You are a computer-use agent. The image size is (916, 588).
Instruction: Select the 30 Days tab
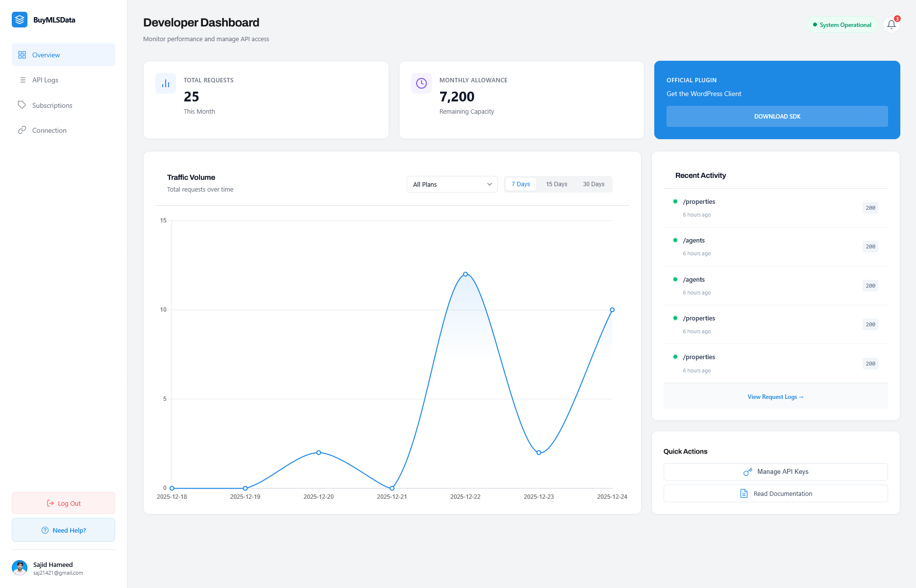point(594,184)
